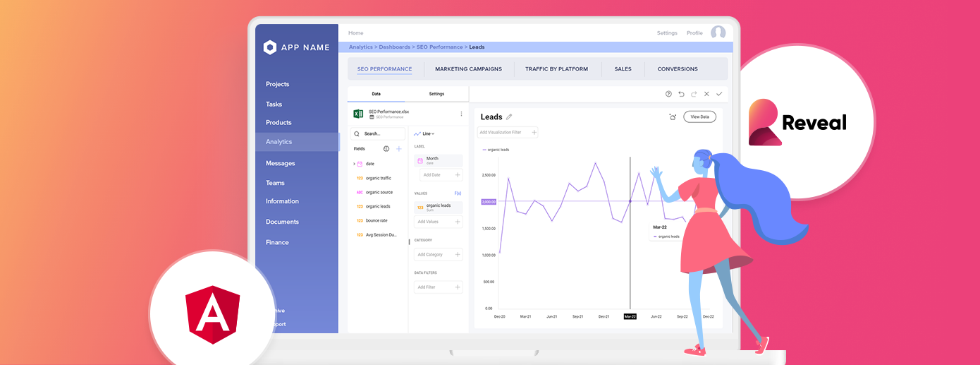Open Analytics in the sidebar

click(x=297, y=142)
